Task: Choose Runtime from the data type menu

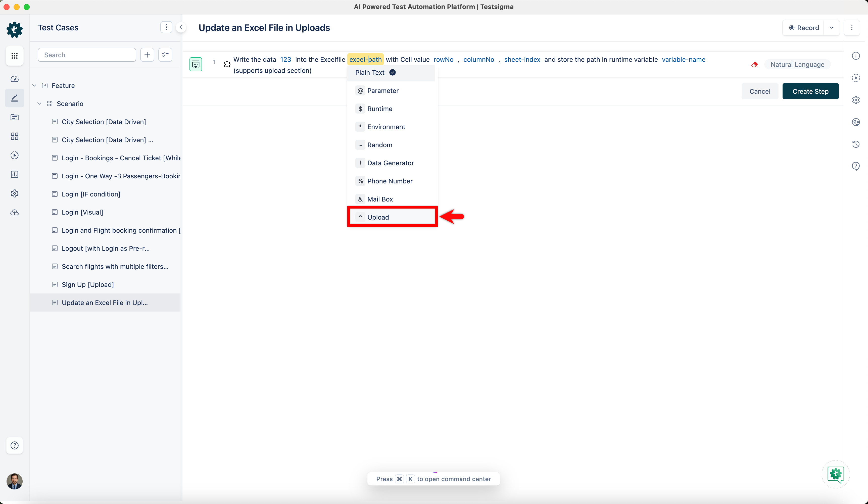Action: pos(379,109)
